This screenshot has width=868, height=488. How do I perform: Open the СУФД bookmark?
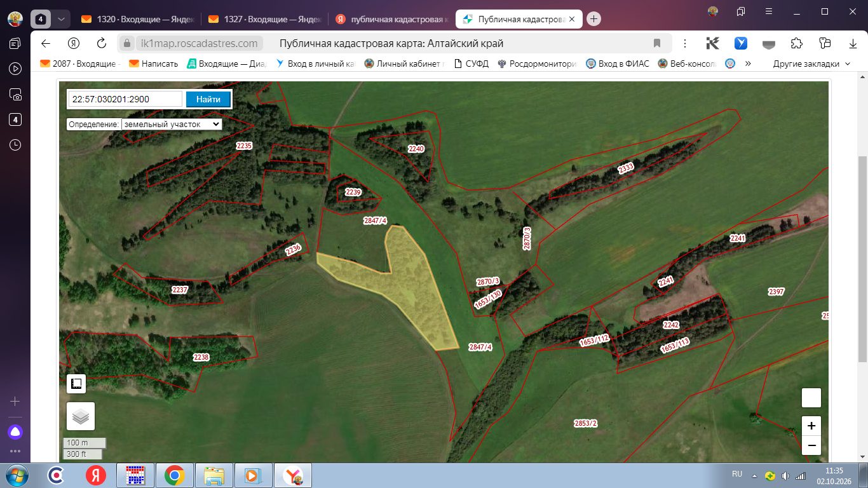471,64
